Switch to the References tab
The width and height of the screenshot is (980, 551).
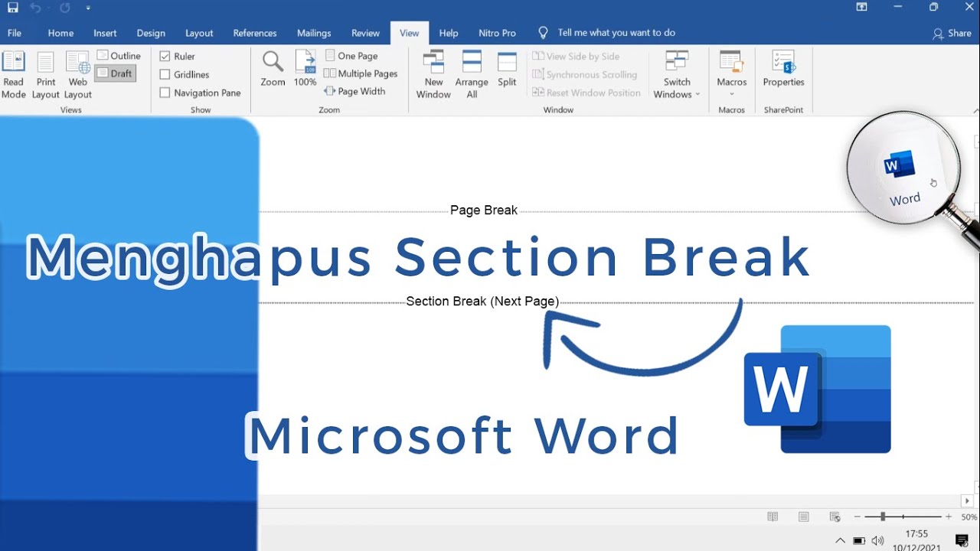point(255,33)
